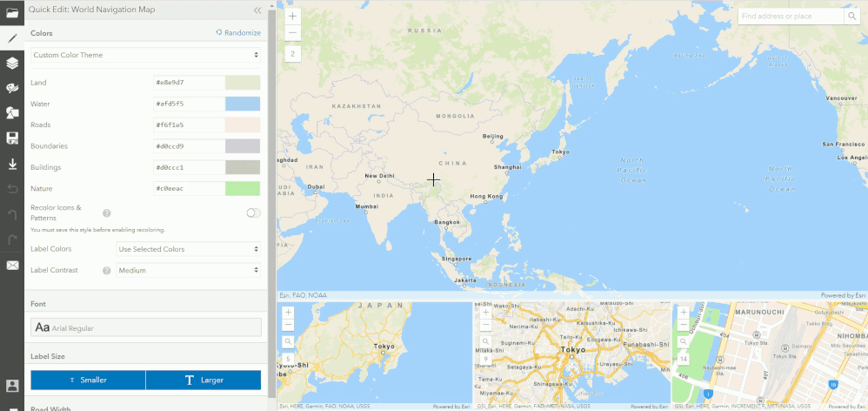Click the Roads hex field #f6f1e5

coord(190,125)
